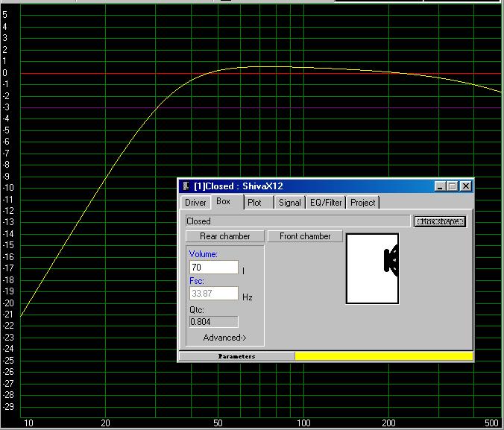Click the Box shape button

[x=440, y=221]
